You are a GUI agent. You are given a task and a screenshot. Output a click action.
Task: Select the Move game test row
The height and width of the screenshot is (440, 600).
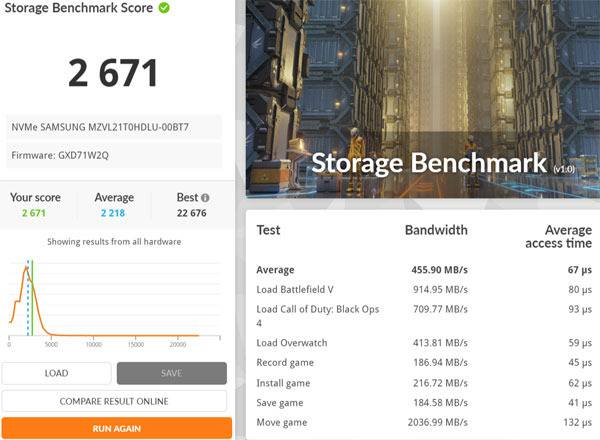(x=420, y=423)
